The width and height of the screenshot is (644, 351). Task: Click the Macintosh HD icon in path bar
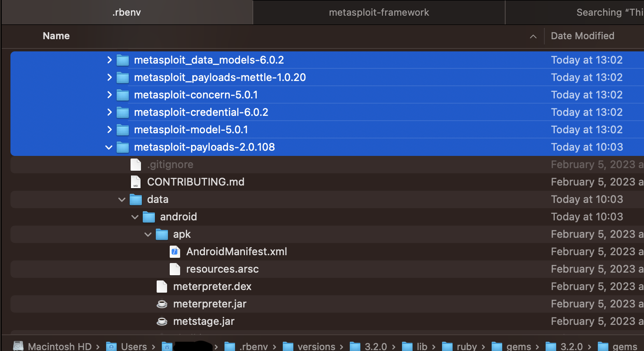point(18,345)
